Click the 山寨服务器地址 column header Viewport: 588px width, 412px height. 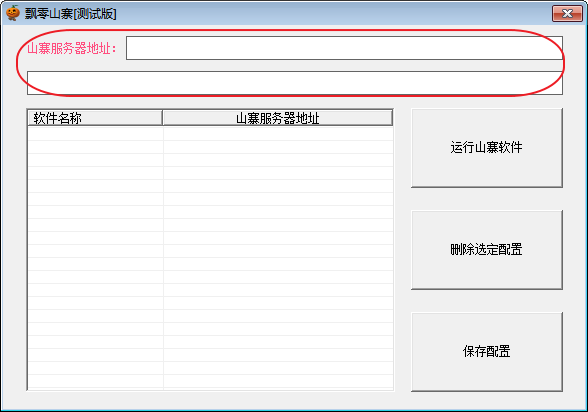tap(278, 118)
